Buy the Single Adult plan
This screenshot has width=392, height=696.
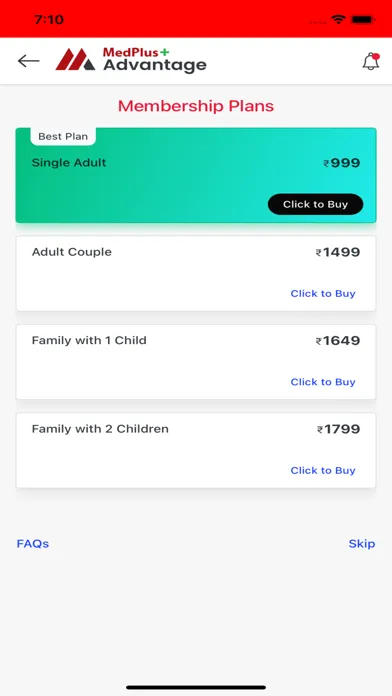[315, 204]
